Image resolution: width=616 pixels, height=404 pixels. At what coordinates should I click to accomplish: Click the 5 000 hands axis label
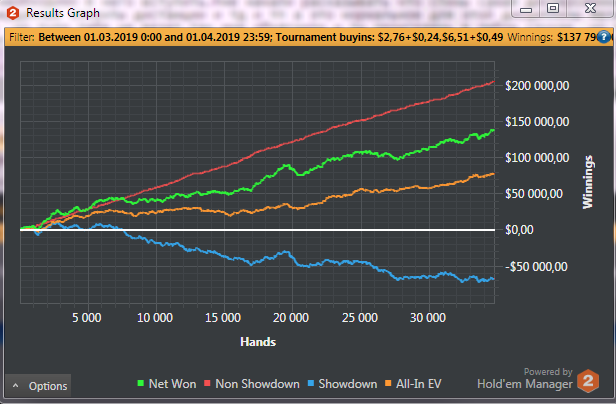tap(87, 318)
